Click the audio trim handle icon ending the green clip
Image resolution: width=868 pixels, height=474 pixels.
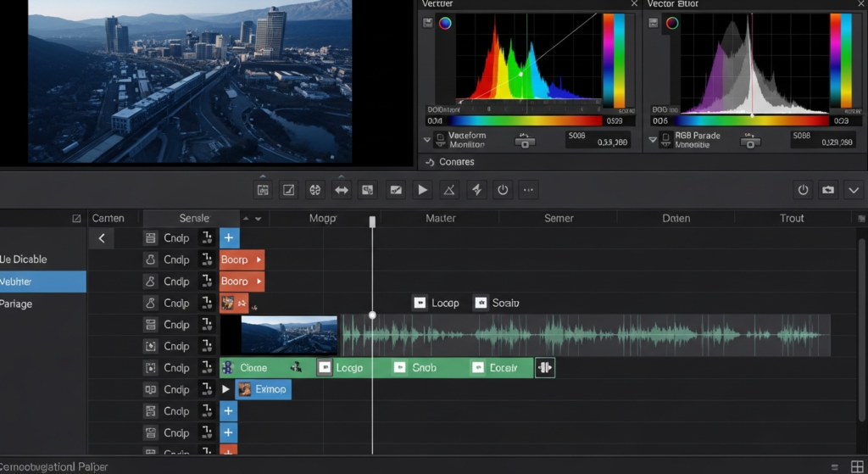[x=545, y=368]
